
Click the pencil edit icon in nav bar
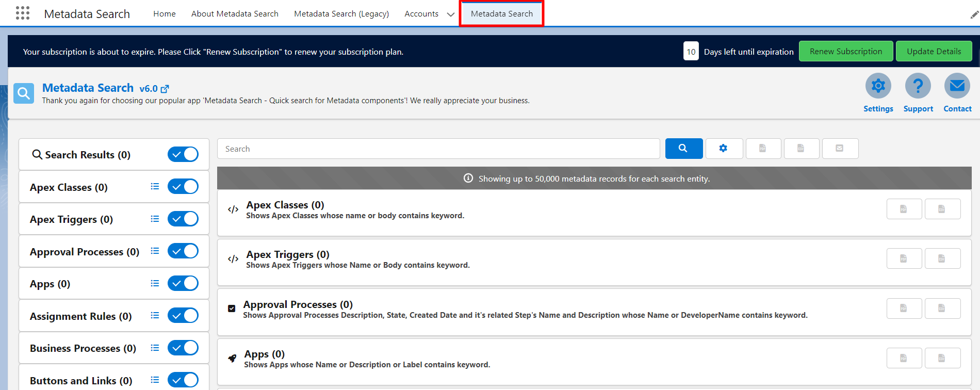(974, 14)
